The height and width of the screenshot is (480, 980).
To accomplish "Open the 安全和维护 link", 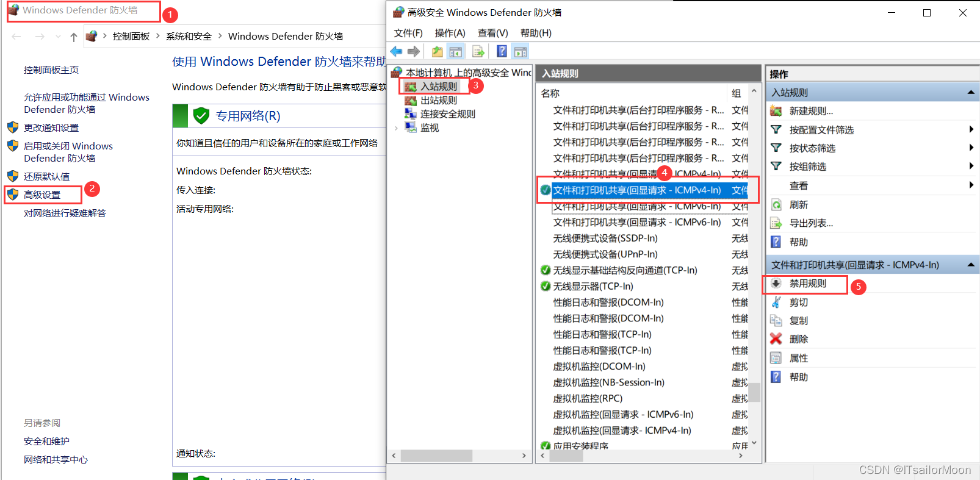I will pos(46,441).
